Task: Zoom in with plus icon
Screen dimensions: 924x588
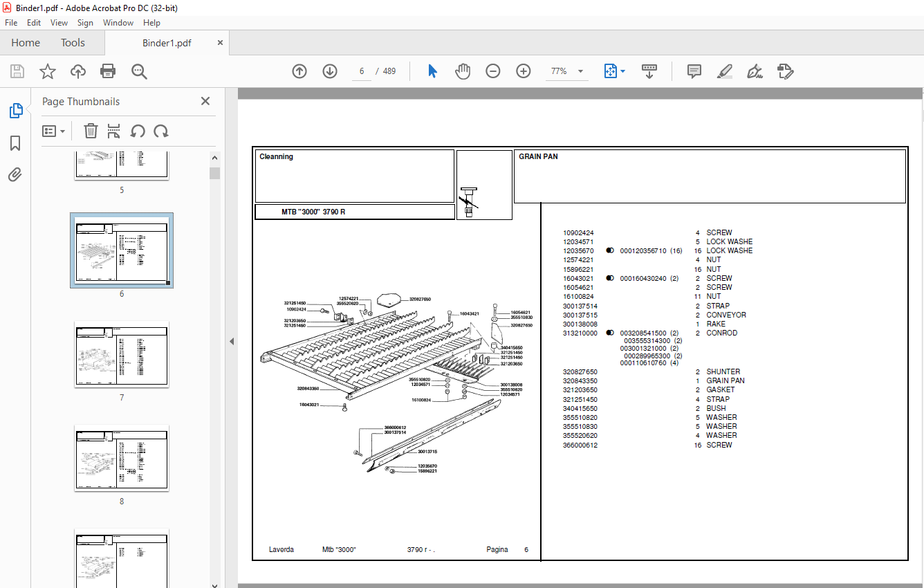Action: (524, 71)
